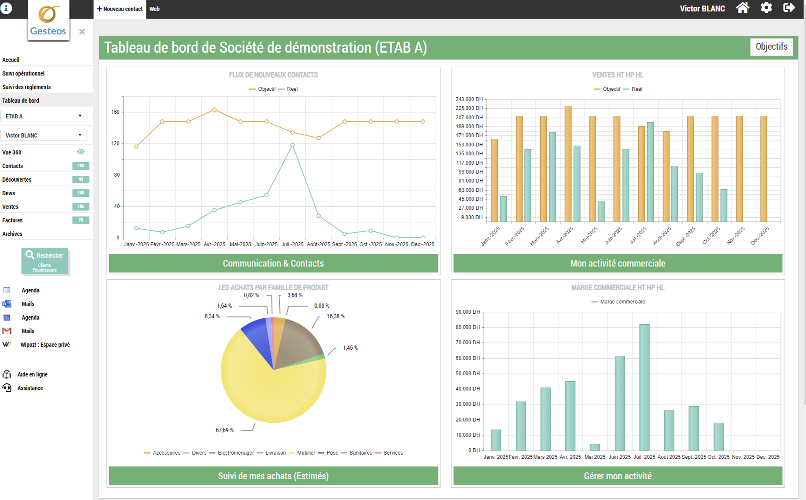Click the info icon at top left
Image resolution: width=806 pixels, height=500 pixels.
pyautogui.click(x=8, y=8)
